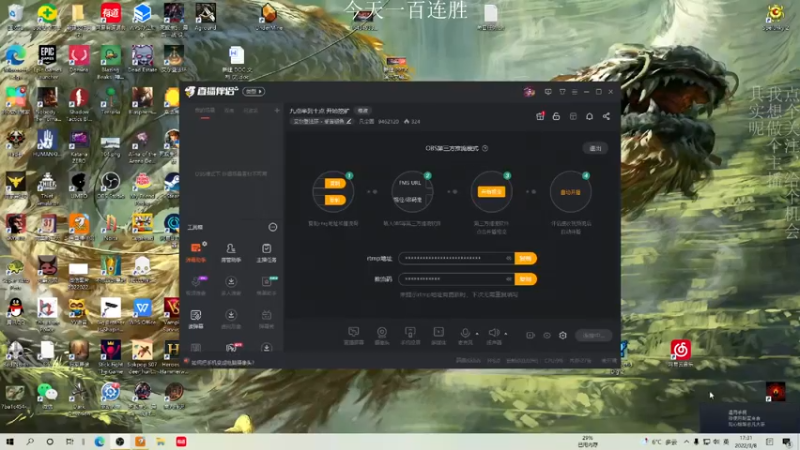The width and height of the screenshot is (800, 450).
Task: Expand the speaker options arrow
Action: [506, 334]
